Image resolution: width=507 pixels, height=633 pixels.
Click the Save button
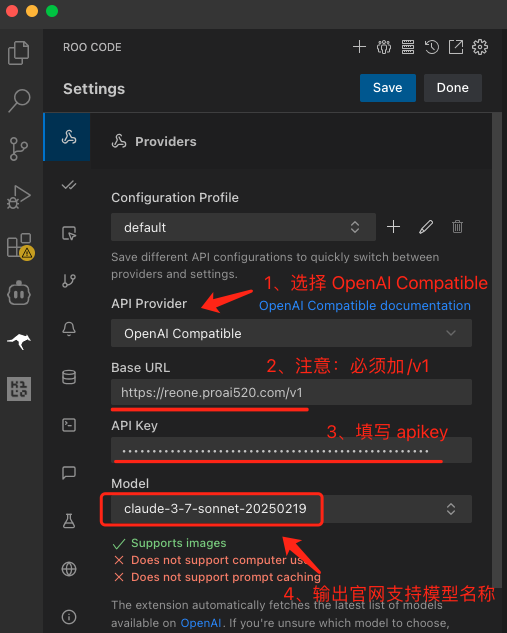(x=388, y=88)
